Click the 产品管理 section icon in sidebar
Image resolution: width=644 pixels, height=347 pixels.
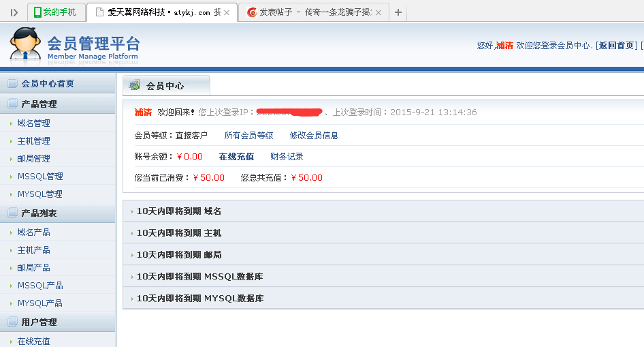pyautogui.click(x=12, y=104)
